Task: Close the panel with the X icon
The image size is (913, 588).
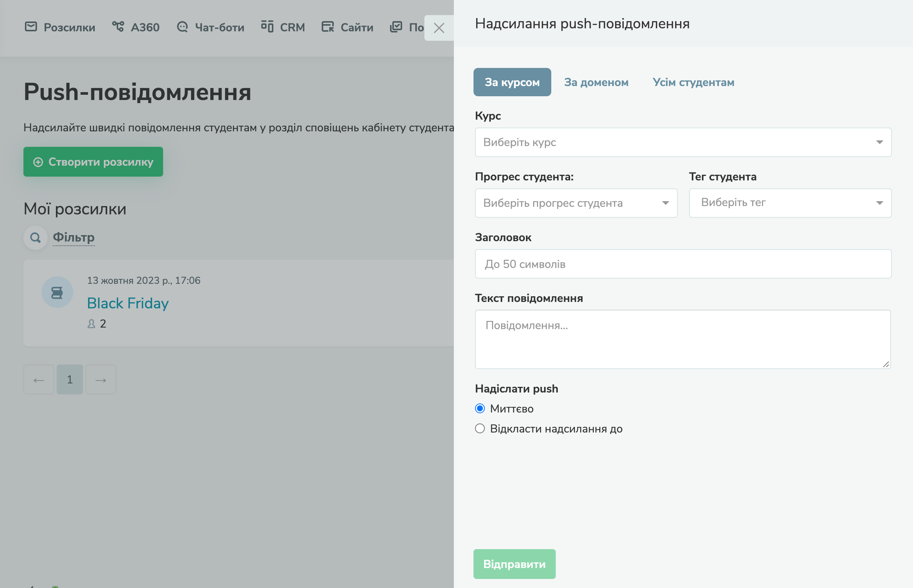Action: (x=438, y=28)
